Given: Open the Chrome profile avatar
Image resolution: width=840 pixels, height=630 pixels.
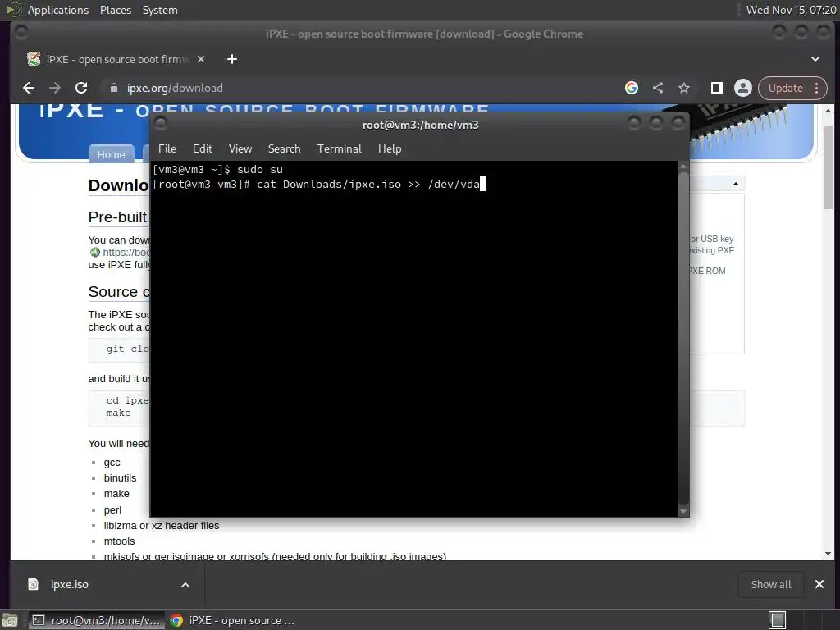Looking at the screenshot, I should pos(743,88).
